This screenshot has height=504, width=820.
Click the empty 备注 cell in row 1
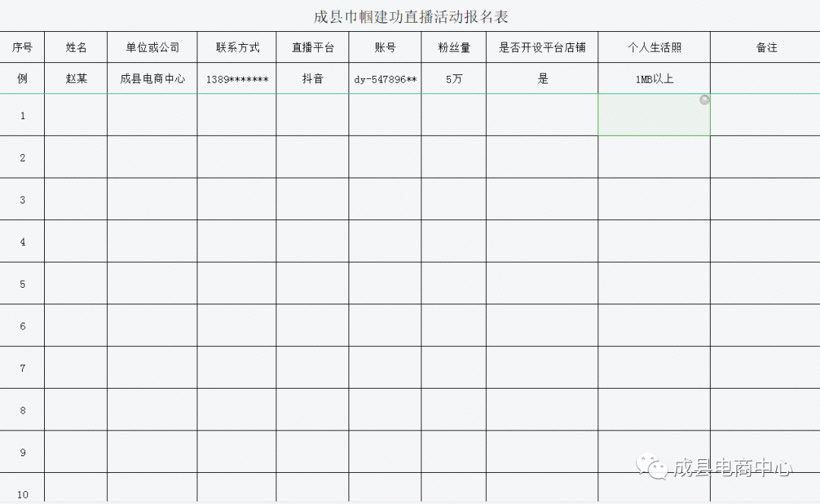point(765,115)
